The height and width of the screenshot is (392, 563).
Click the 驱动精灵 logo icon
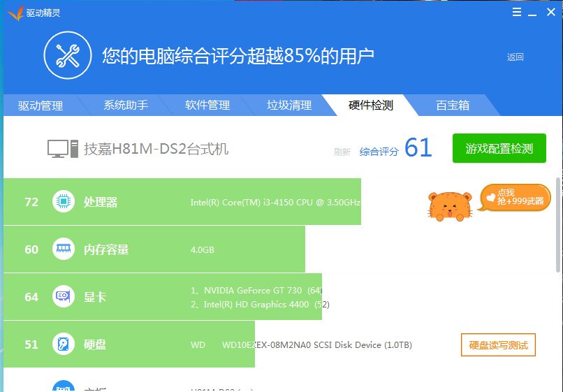pos(16,13)
